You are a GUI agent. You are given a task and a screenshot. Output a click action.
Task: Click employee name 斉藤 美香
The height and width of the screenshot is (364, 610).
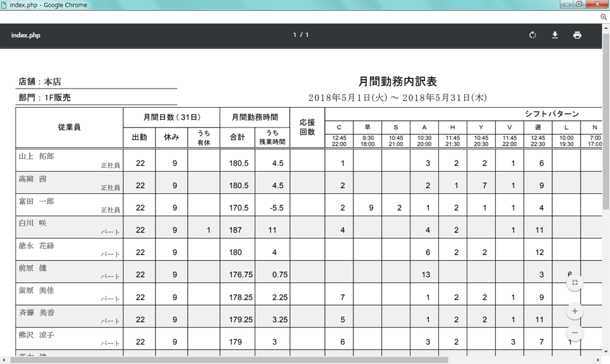point(36,312)
